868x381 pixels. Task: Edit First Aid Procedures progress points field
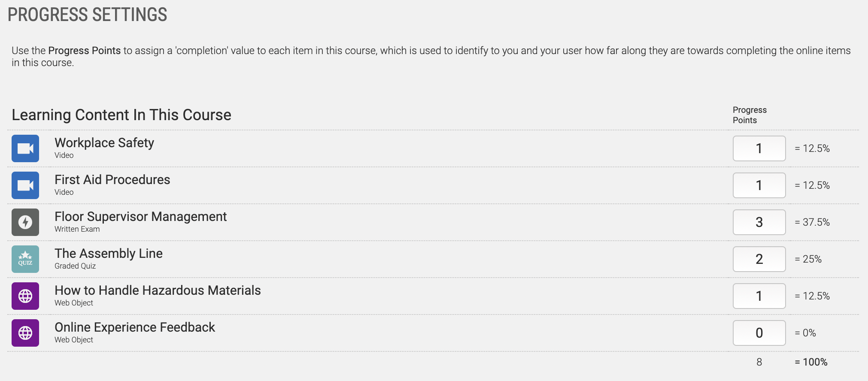point(759,185)
